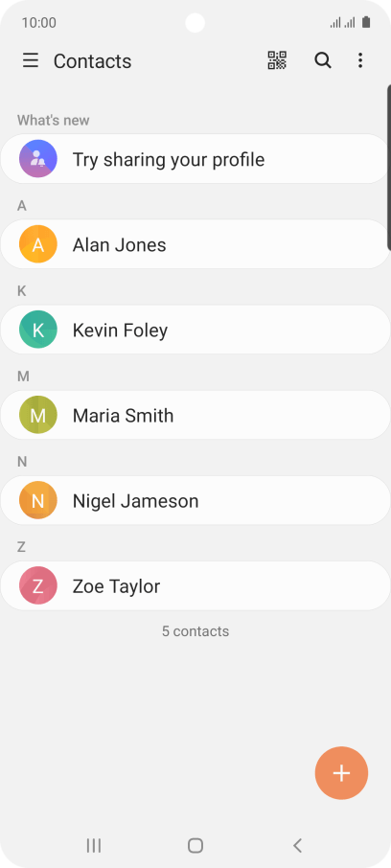
Task: Tap the back navigation arrow
Action: point(297,845)
